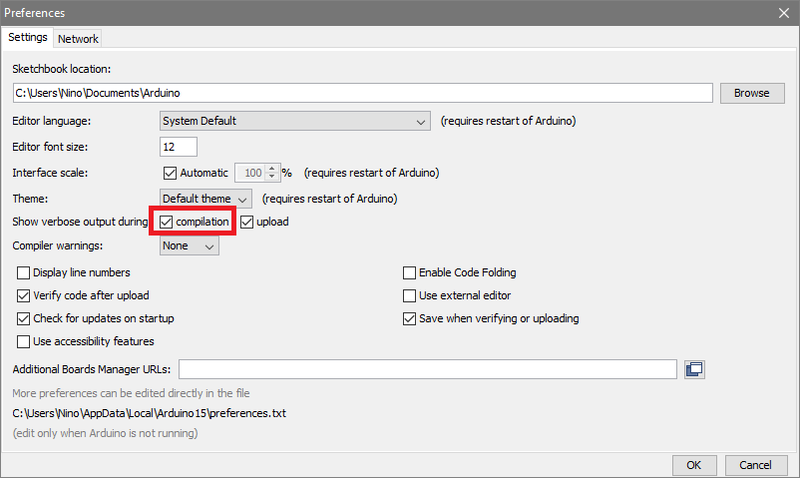Toggle verbose output during compilation checkbox
The image size is (800, 478).
tap(168, 221)
